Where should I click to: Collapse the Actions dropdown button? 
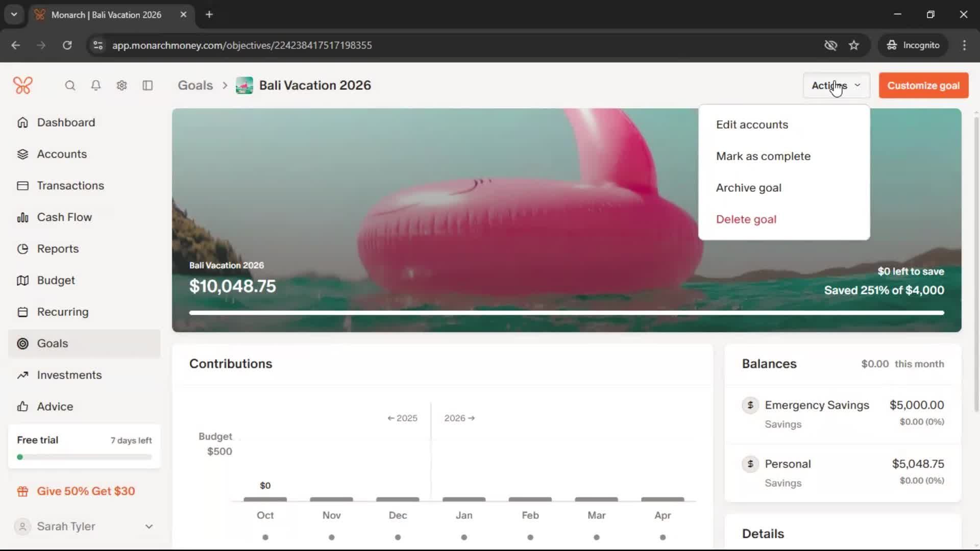pyautogui.click(x=836, y=85)
